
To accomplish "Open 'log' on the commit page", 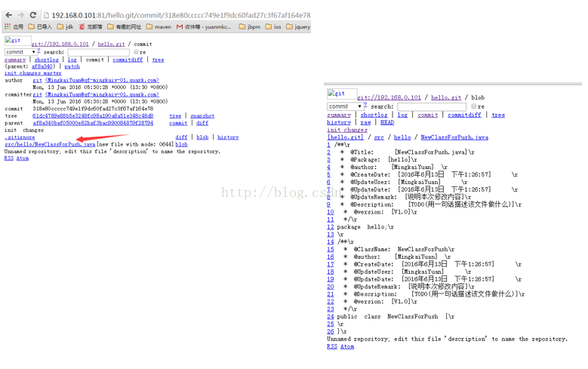I will 72,60.
